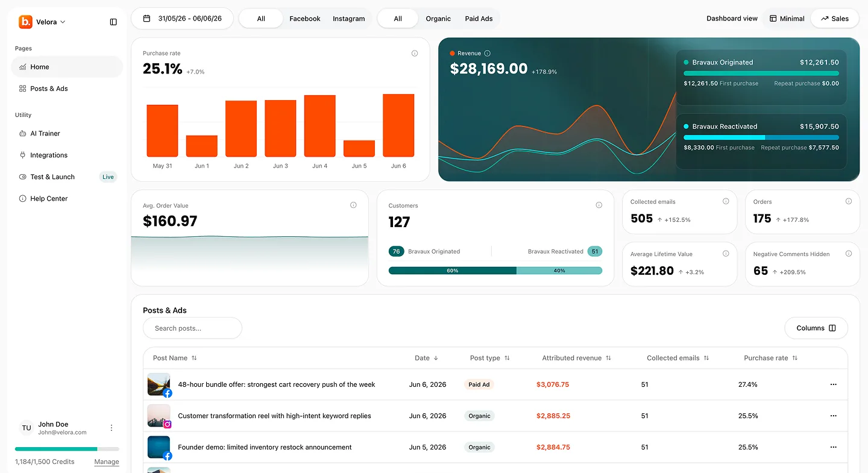Filter by Instagram platform
This screenshot has width=868, height=473.
[349, 19]
